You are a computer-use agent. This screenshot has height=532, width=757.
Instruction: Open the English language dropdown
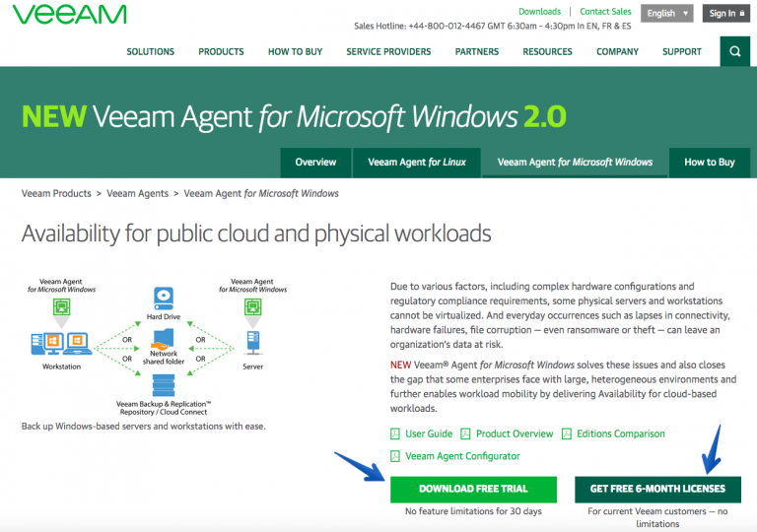coord(666,13)
